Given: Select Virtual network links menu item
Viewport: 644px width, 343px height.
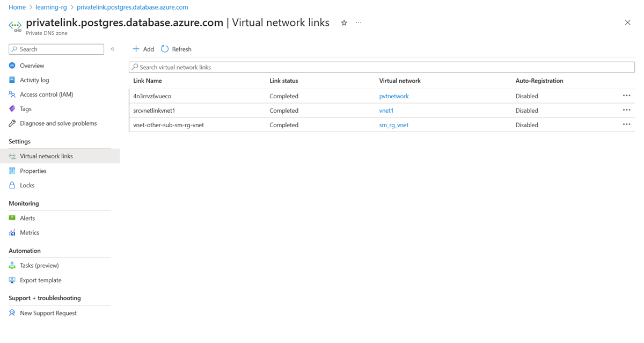Looking at the screenshot, I should (x=46, y=156).
